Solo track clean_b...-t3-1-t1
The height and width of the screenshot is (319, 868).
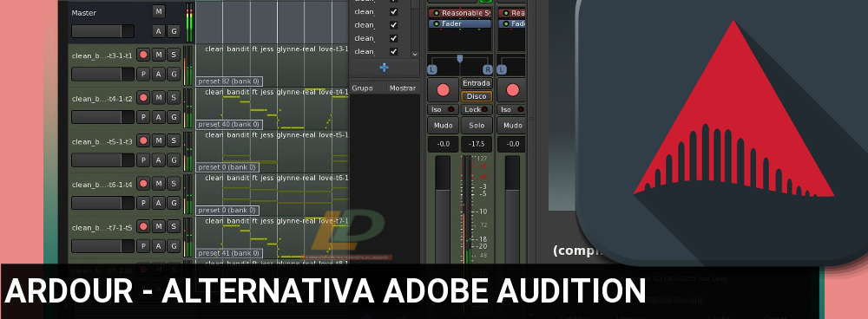pos(174,55)
